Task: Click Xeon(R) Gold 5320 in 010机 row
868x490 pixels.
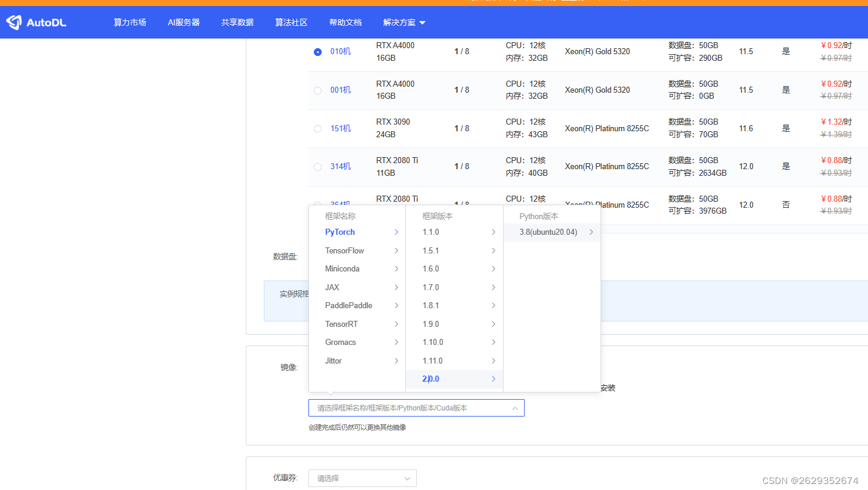Action: [598, 52]
